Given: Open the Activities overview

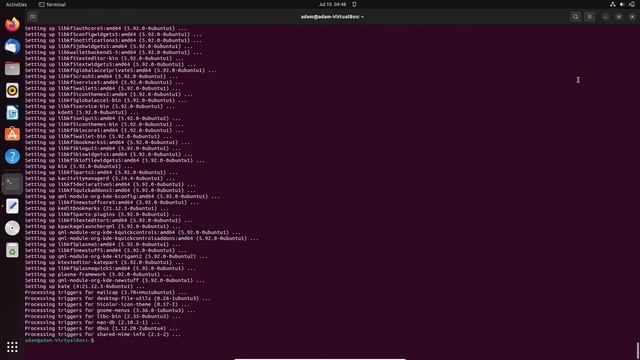Looking at the screenshot, I should click(x=16, y=4).
